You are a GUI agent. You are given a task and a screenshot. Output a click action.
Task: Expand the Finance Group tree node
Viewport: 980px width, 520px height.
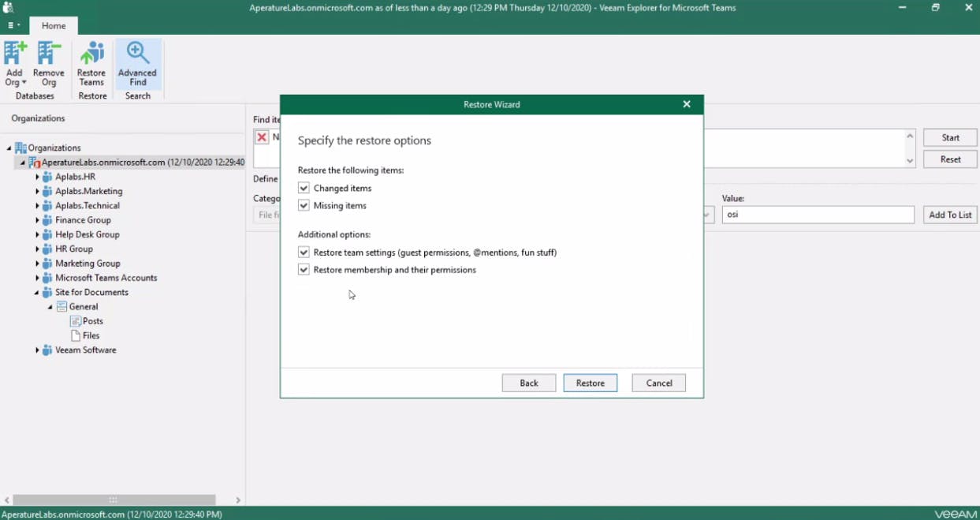[37, 220]
